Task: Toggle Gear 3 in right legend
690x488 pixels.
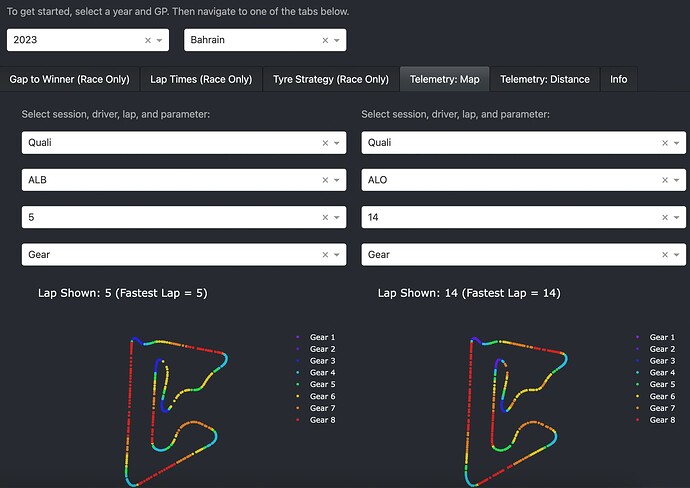Action: [x=656, y=361]
